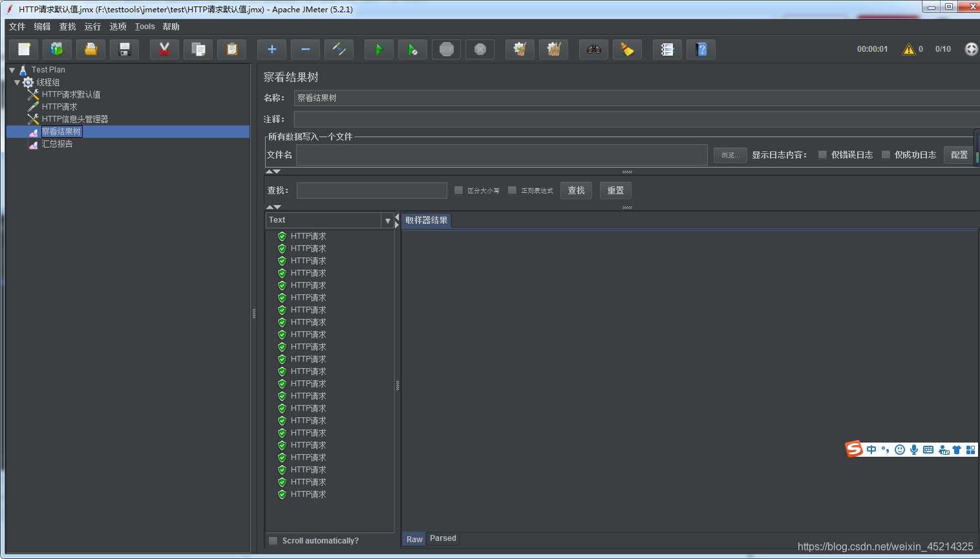The width and height of the screenshot is (980, 559).
Task: Shutdown threads with round X icon
Action: click(480, 49)
